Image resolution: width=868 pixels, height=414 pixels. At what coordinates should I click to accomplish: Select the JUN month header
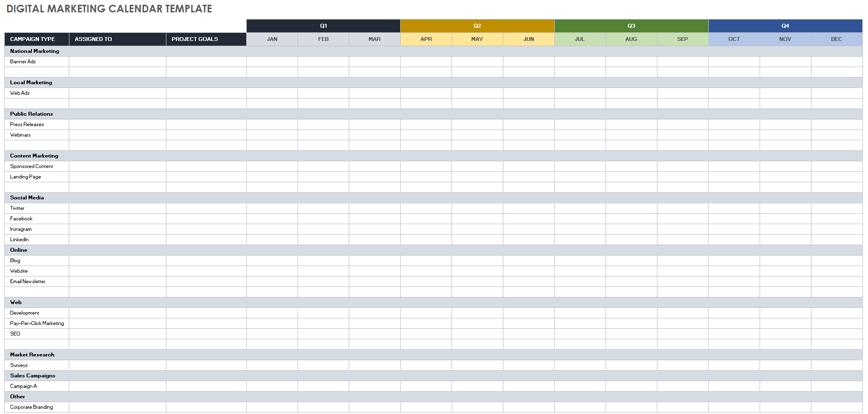[529, 39]
